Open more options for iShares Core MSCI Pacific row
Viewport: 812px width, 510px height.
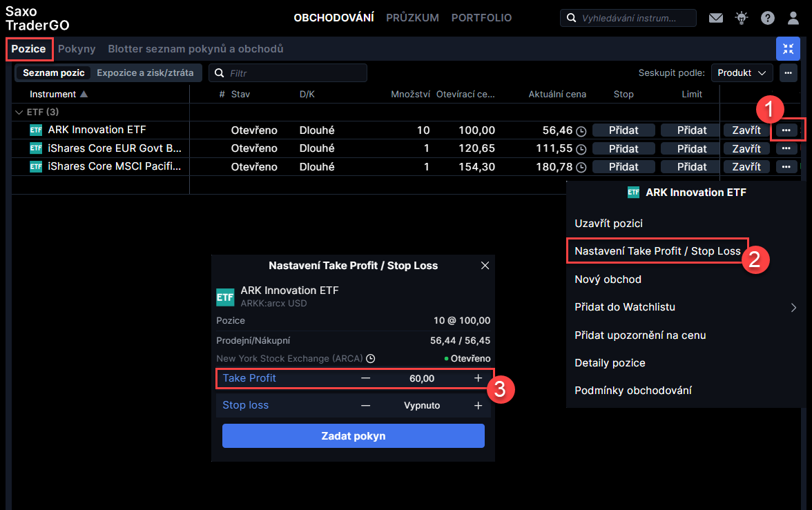(786, 167)
